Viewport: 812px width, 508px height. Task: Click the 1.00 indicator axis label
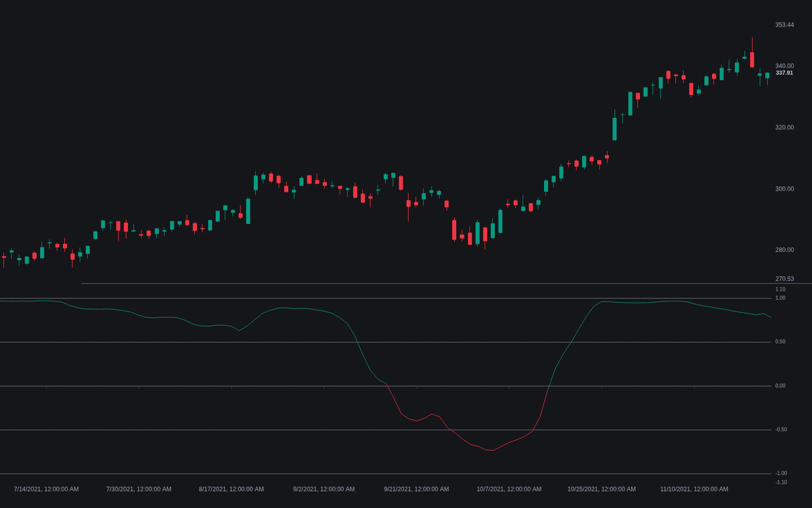[x=780, y=298]
